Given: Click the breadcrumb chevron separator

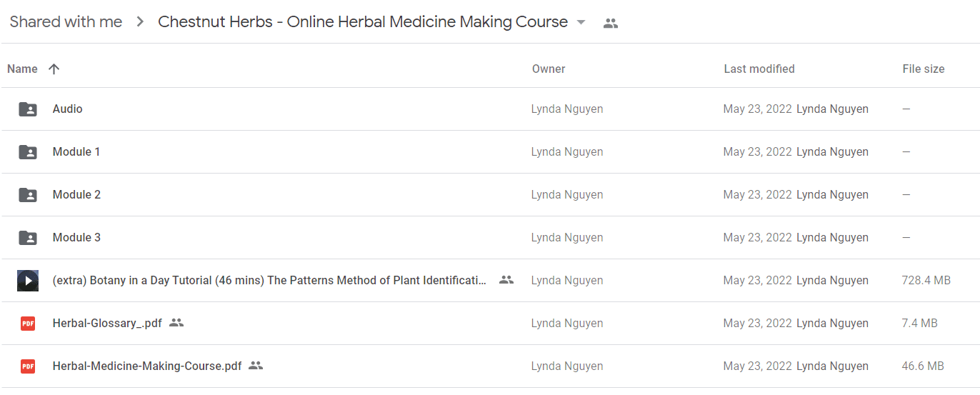Looking at the screenshot, I should coord(141,22).
